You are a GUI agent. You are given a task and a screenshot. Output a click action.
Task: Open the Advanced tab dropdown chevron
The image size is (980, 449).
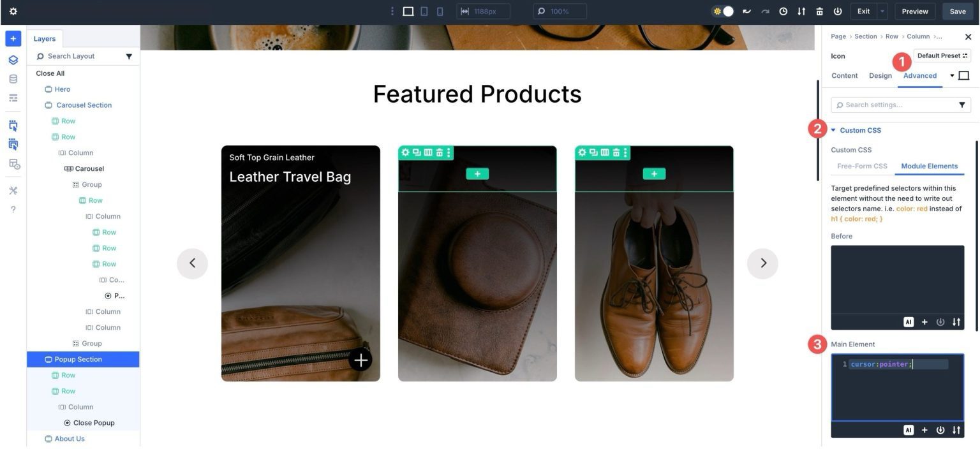point(952,75)
